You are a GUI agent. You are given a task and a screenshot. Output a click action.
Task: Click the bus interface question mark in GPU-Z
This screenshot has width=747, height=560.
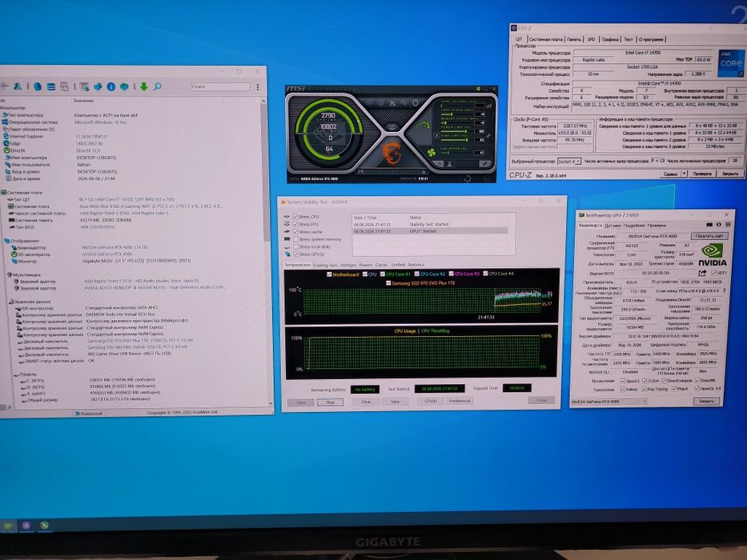pos(724,290)
